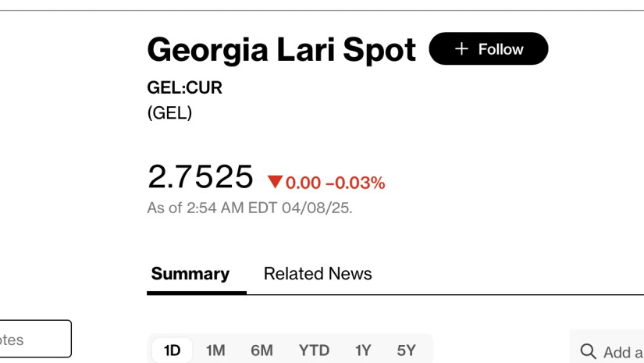Choose the 1D chart range
The width and height of the screenshot is (644, 363).
click(x=172, y=351)
